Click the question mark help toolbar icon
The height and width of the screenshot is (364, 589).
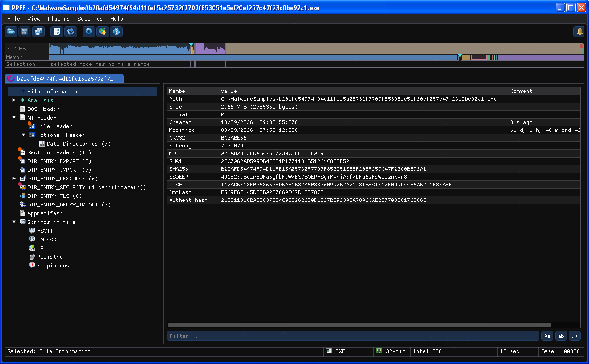tap(116, 32)
